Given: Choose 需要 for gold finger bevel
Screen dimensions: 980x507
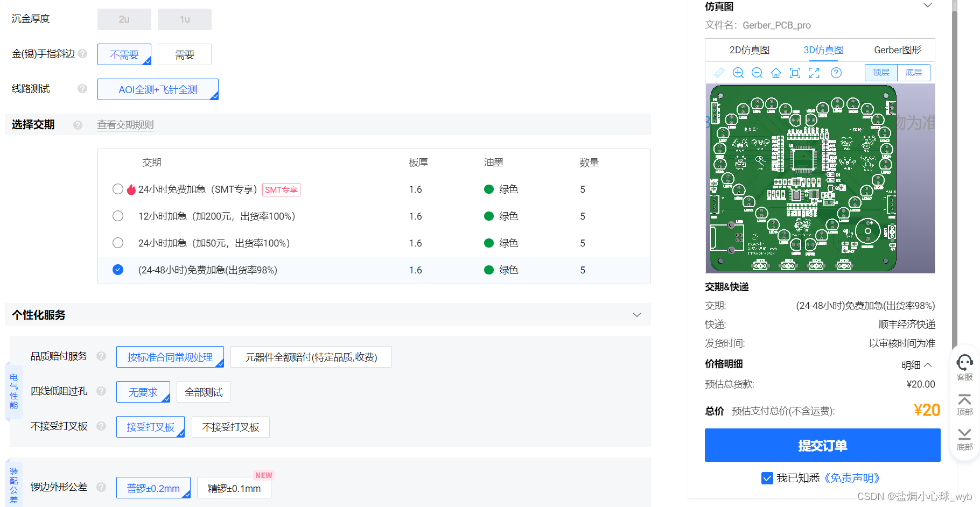Looking at the screenshot, I should (x=185, y=54).
